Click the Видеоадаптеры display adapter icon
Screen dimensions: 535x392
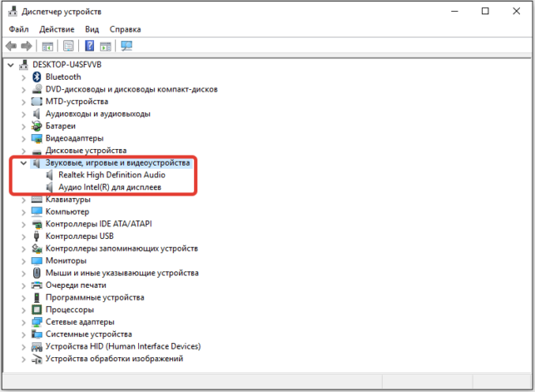coord(37,138)
